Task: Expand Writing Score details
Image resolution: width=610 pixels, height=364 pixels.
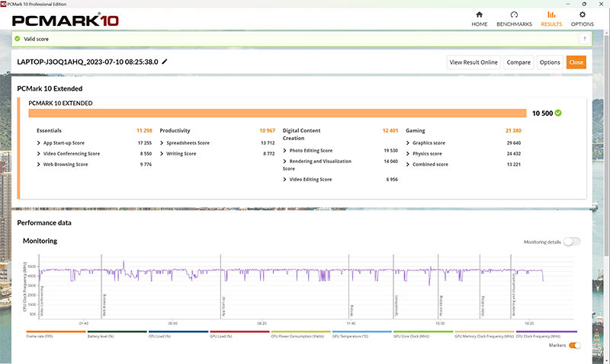Action: click(x=162, y=154)
